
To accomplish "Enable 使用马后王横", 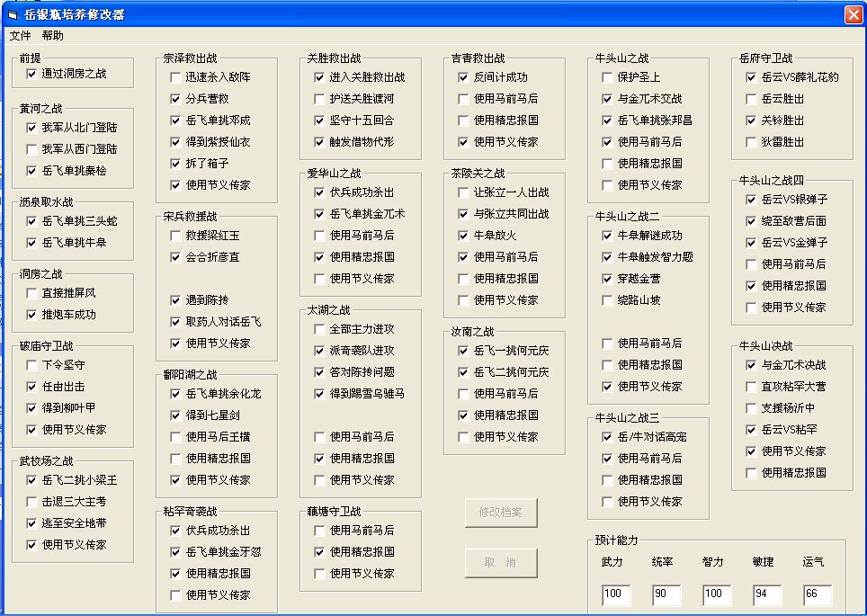I will [x=175, y=437].
